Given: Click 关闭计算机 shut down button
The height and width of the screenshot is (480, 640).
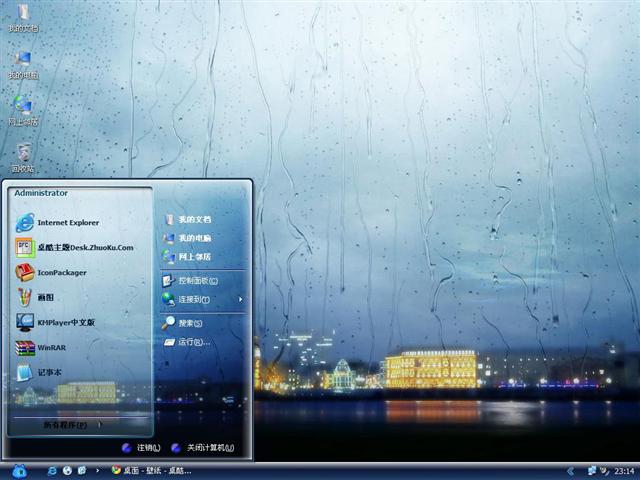Looking at the screenshot, I should 203,448.
